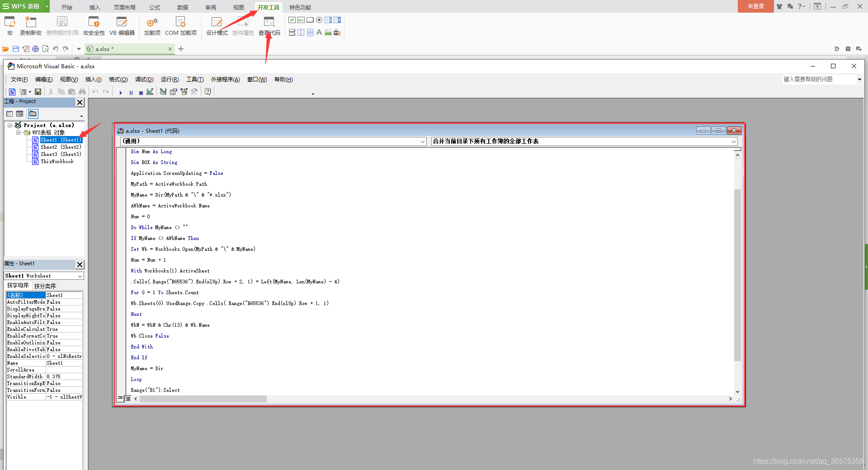Screen dimensions: 868x470
Task: Open the 调试(D) menu
Action: pyautogui.click(x=144, y=80)
